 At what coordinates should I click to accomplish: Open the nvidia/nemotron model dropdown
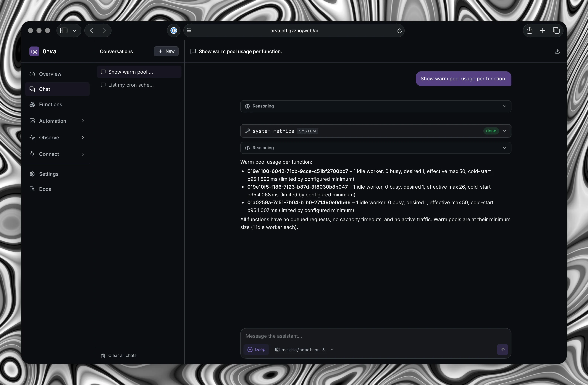click(304, 350)
